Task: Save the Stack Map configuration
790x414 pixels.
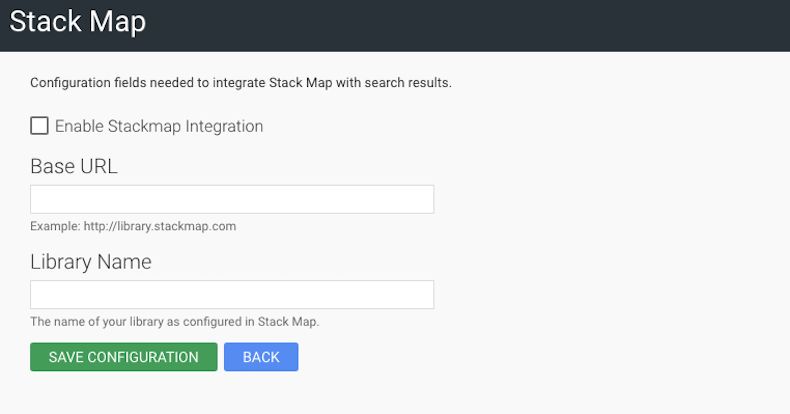Action: coord(123,357)
